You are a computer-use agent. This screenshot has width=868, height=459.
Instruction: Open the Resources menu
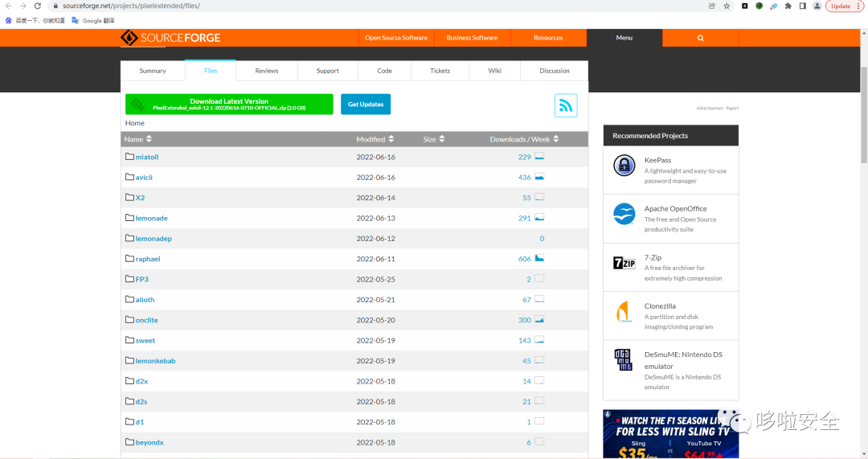point(548,39)
